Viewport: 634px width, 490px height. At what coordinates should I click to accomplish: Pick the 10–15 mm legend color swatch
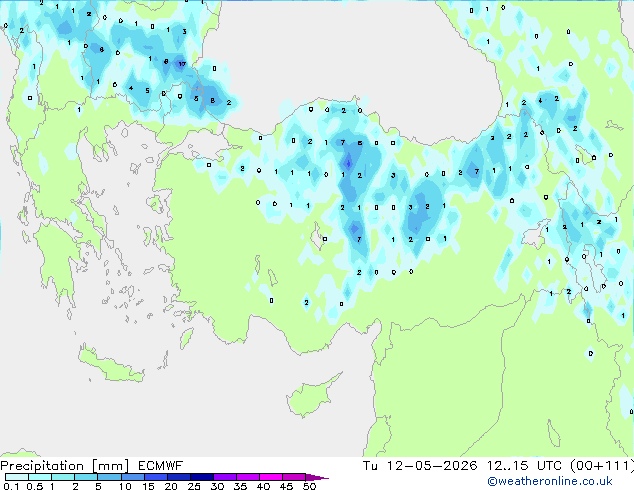[132, 477]
